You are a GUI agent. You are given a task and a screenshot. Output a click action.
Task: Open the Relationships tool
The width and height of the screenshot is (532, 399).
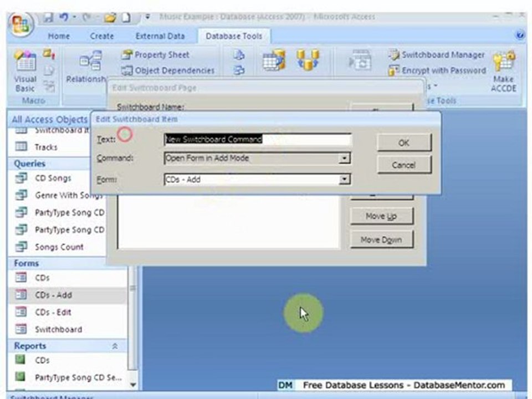87,67
